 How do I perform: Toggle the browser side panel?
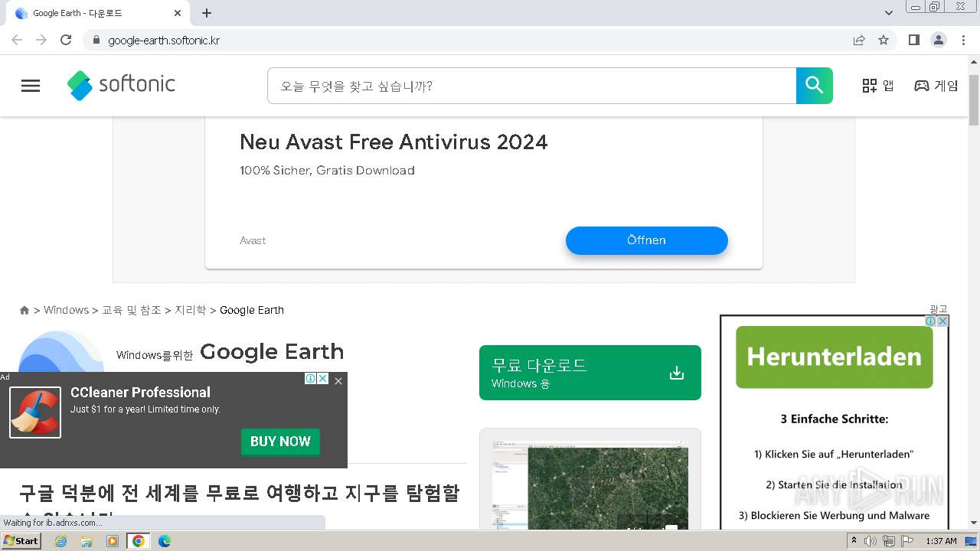pyautogui.click(x=913, y=40)
